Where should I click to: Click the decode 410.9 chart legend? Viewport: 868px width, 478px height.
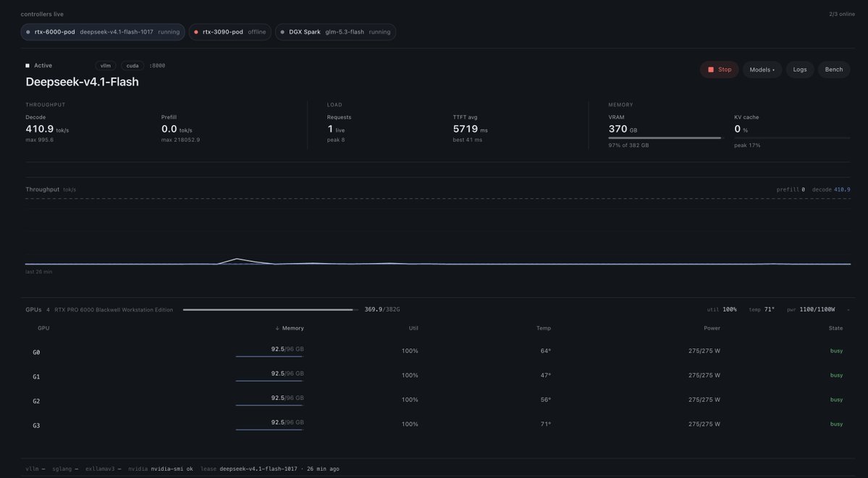tap(831, 190)
